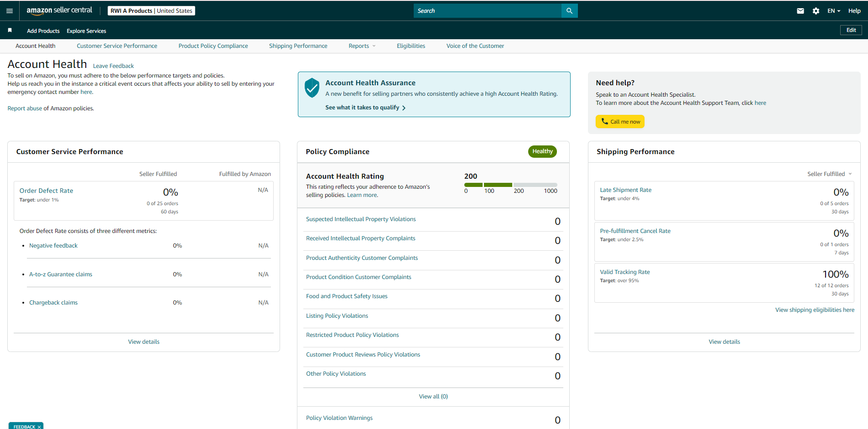The width and height of the screenshot is (868, 429).
Task: Open Other Policy Violations
Action: coord(336,374)
